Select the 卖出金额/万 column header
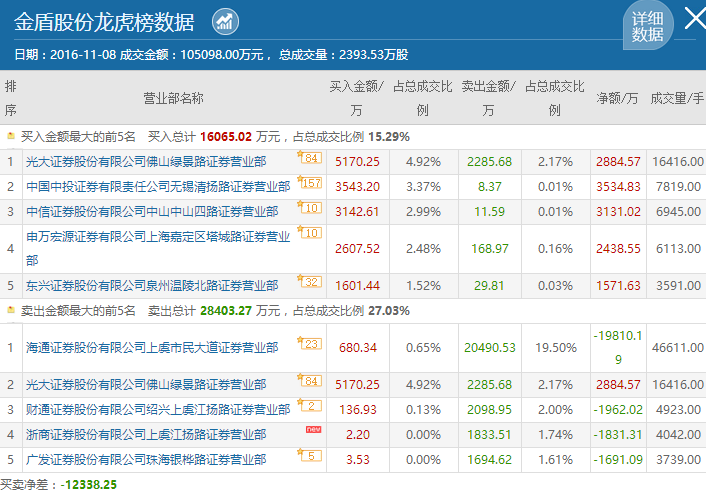The height and width of the screenshot is (493, 706). click(489, 98)
